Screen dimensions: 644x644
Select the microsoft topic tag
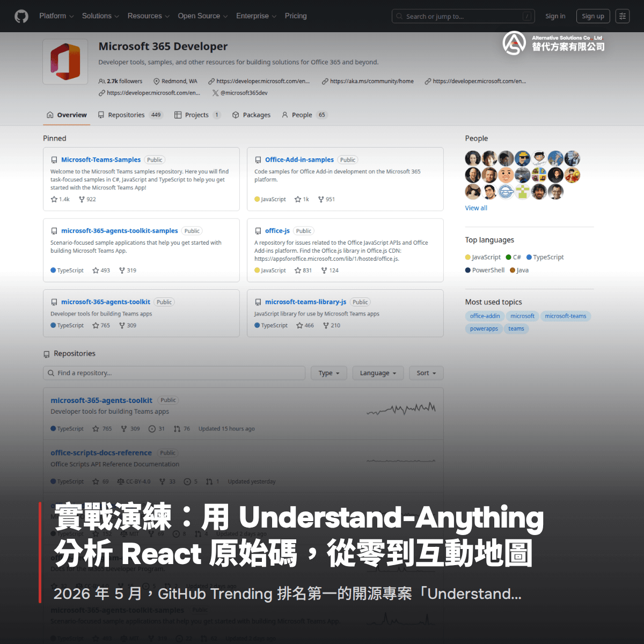click(x=522, y=316)
